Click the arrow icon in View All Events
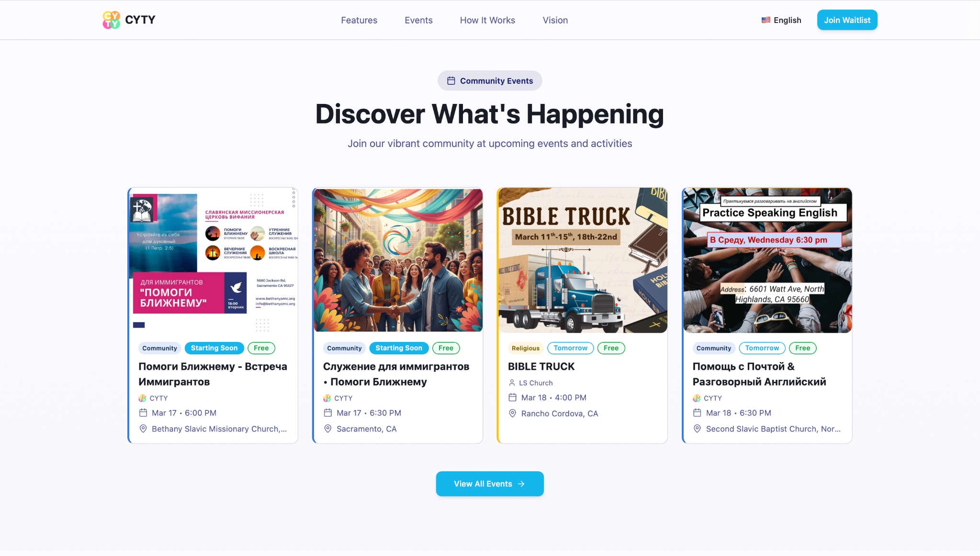Image resolution: width=980 pixels, height=556 pixels. click(521, 484)
